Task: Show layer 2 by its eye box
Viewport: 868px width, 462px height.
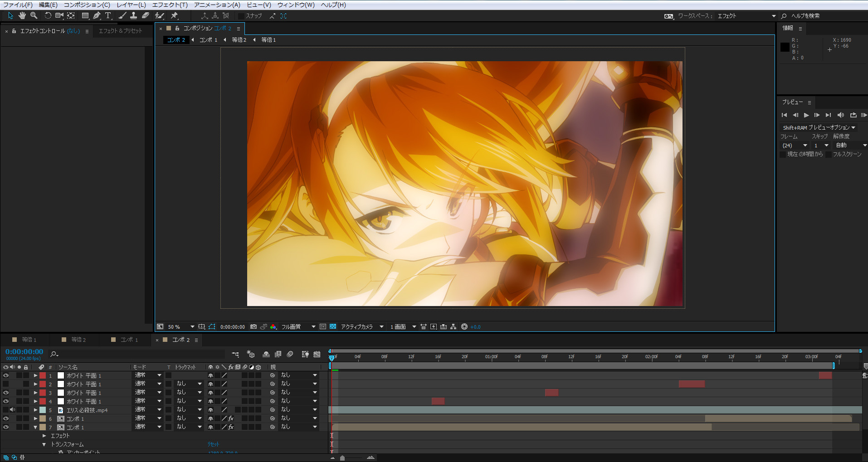Action: click(6, 384)
